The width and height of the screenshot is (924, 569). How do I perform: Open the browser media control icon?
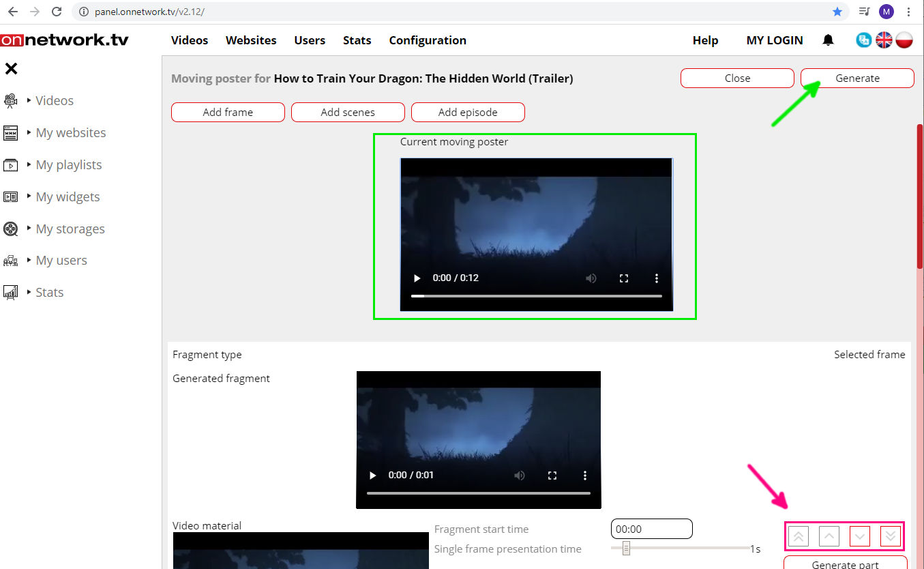click(864, 12)
